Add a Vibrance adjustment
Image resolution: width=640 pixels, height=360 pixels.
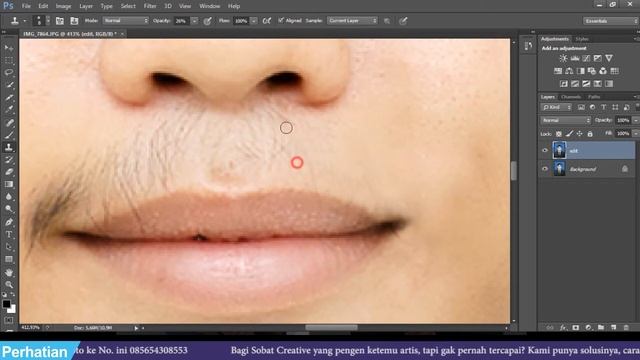(x=609, y=58)
